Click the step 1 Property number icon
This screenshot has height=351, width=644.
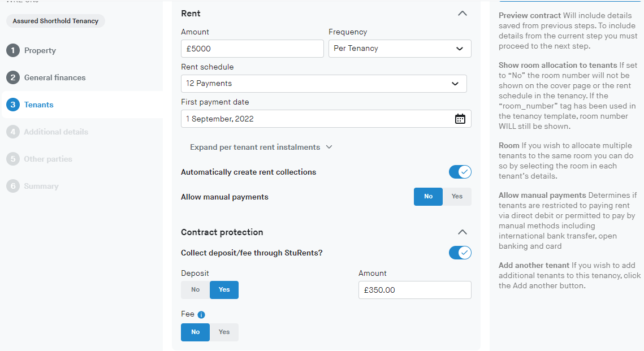12,50
